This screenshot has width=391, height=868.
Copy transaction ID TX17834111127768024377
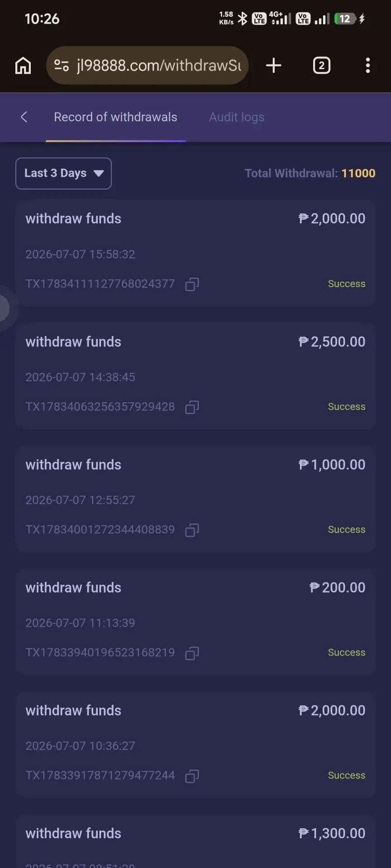click(x=192, y=284)
